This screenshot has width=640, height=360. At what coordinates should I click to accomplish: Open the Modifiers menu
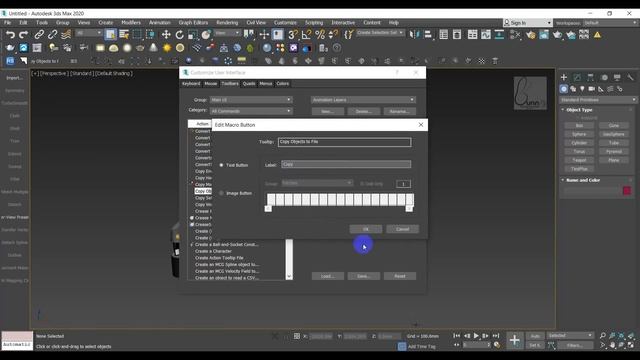pos(131,22)
